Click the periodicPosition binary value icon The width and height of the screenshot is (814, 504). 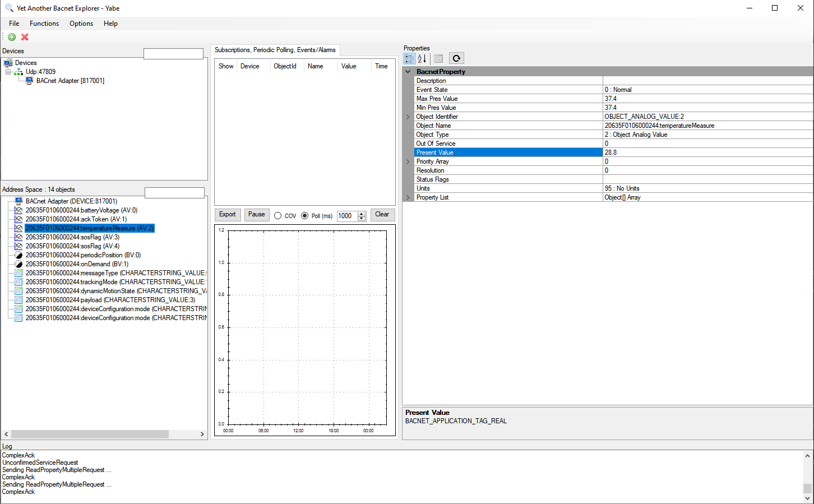pos(18,255)
